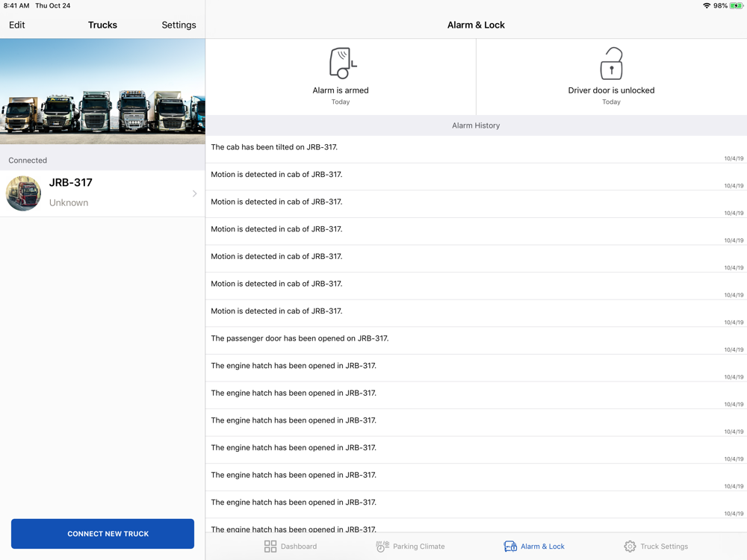This screenshot has width=747, height=560.
Task: Open the Dashboard grid icon
Action: pyautogui.click(x=270, y=547)
